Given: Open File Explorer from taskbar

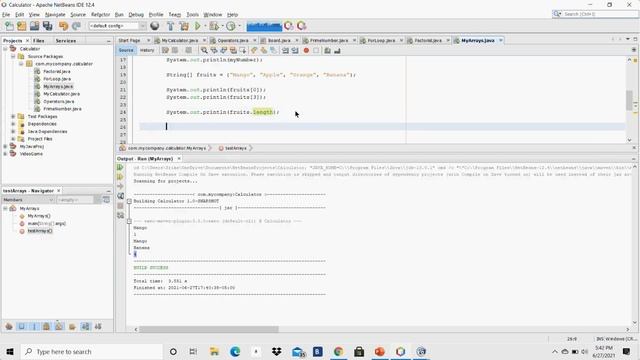Looking at the screenshot, I should pyautogui.click(x=214, y=351).
